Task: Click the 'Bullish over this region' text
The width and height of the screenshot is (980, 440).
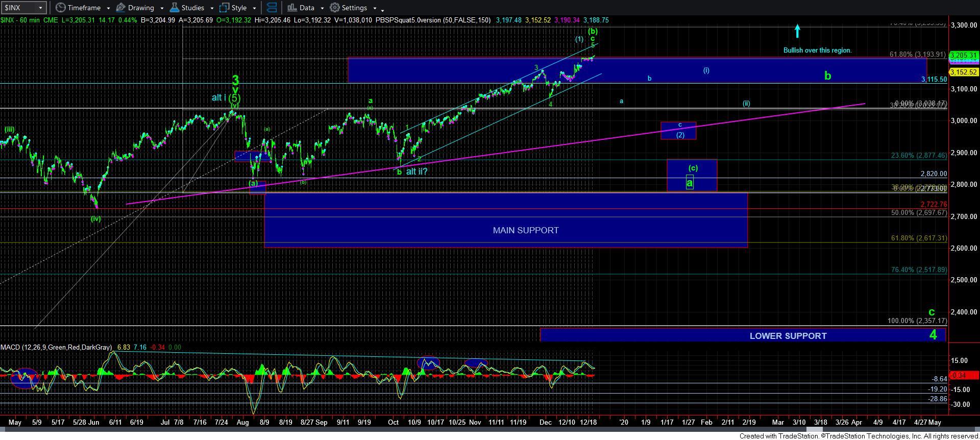Action: tap(817, 50)
